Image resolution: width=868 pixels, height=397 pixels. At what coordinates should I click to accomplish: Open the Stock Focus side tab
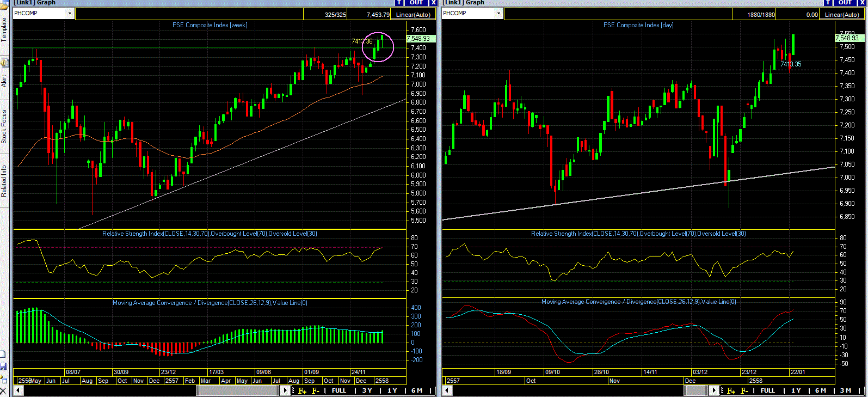click(4, 126)
